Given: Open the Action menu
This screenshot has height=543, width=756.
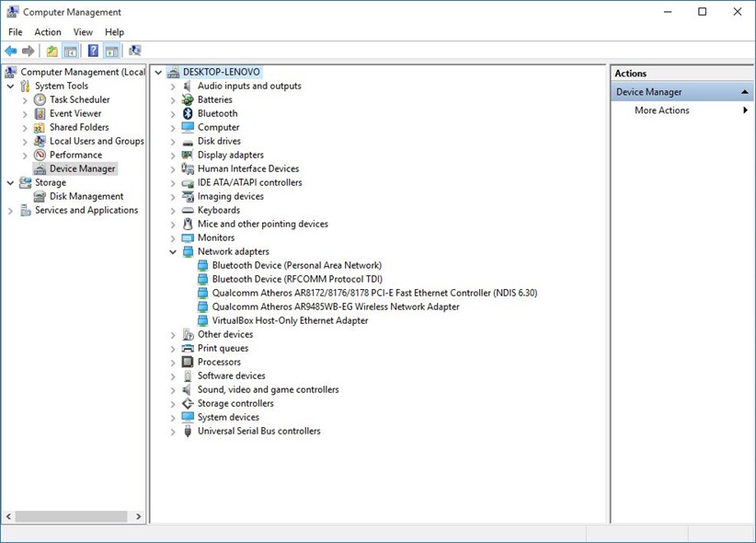Looking at the screenshot, I should (48, 32).
